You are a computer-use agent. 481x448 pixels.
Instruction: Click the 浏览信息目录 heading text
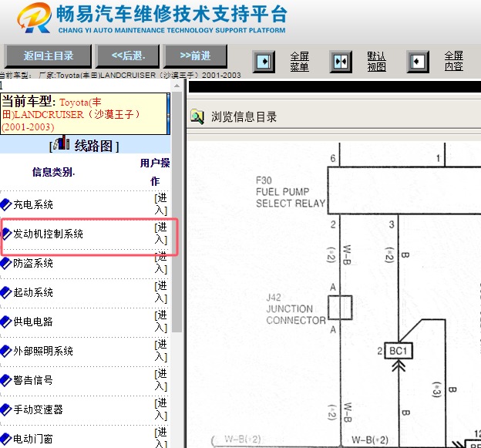244,117
